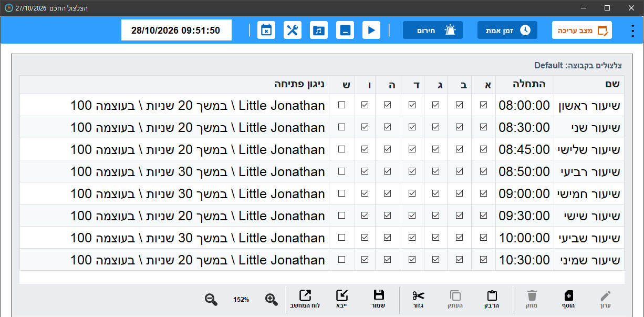Image resolution: width=644 pixels, height=317 pixels.
Task: Open the music note sound settings icon
Action: pos(319,30)
